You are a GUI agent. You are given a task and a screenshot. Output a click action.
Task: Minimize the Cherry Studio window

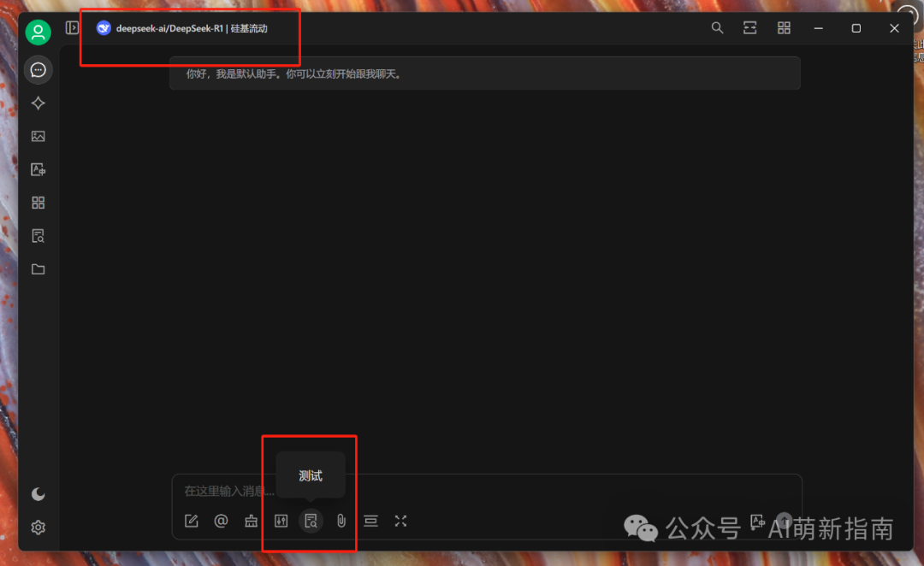pos(819,28)
